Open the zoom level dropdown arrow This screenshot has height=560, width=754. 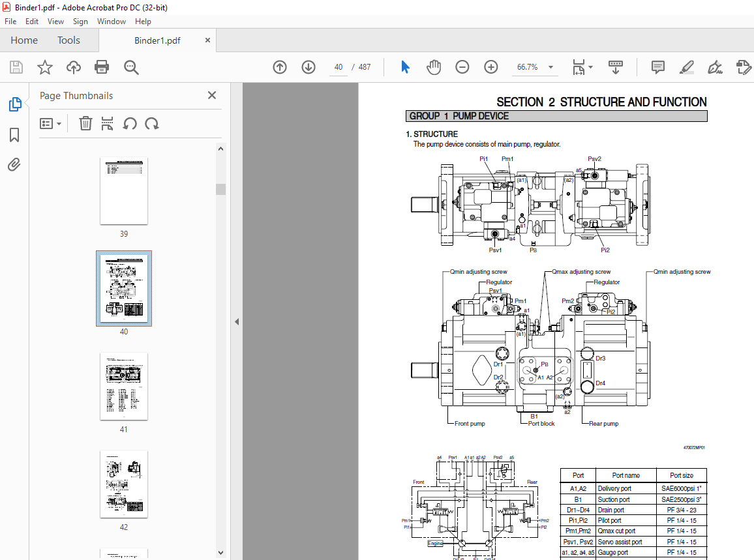(x=551, y=67)
